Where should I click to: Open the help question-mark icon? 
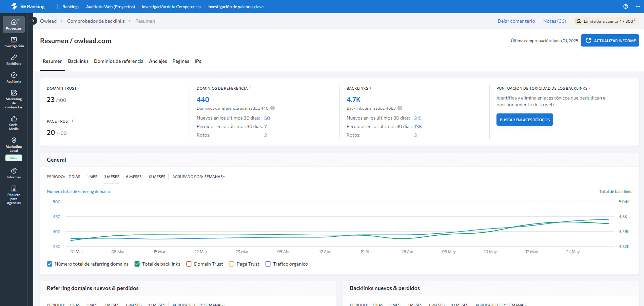[626, 6]
